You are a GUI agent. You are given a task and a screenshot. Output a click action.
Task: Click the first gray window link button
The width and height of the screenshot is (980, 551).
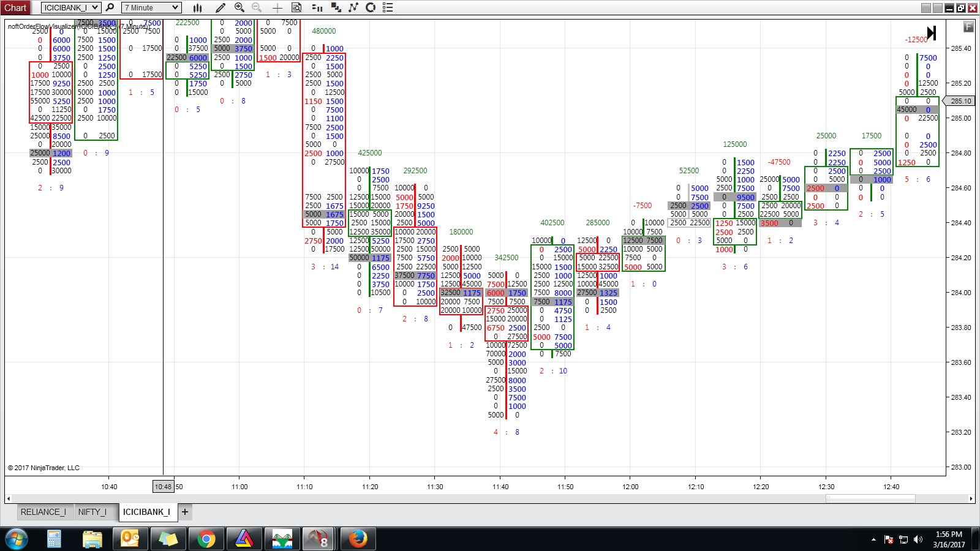coord(926,8)
